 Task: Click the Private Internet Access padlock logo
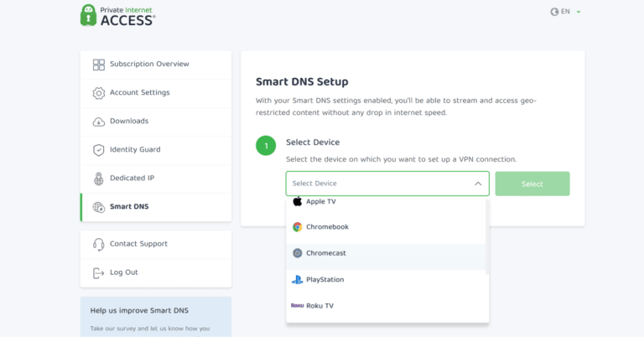coord(89,15)
